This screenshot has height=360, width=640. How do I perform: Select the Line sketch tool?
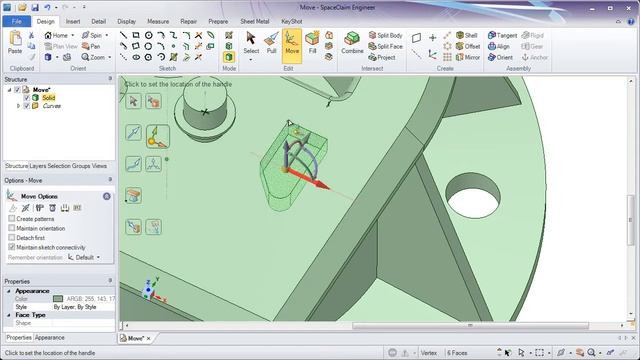click(x=123, y=36)
